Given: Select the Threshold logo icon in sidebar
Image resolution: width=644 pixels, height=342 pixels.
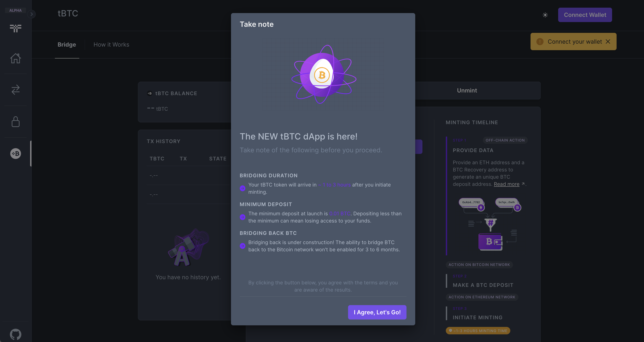Looking at the screenshot, I should click(16, 28).
